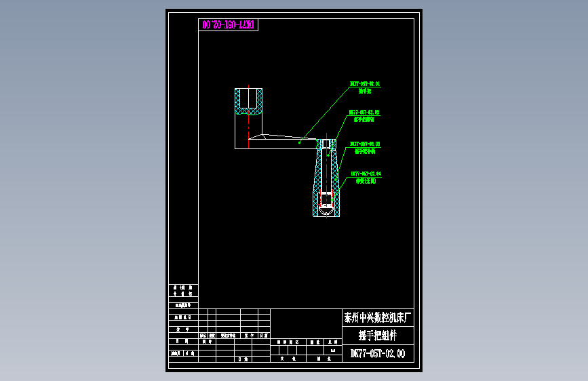The width and height of the screenshot is (588, 381).
Task: Click the magenta mirrored DK77-05T-02.00 label
Action: [x=228, y=25]
